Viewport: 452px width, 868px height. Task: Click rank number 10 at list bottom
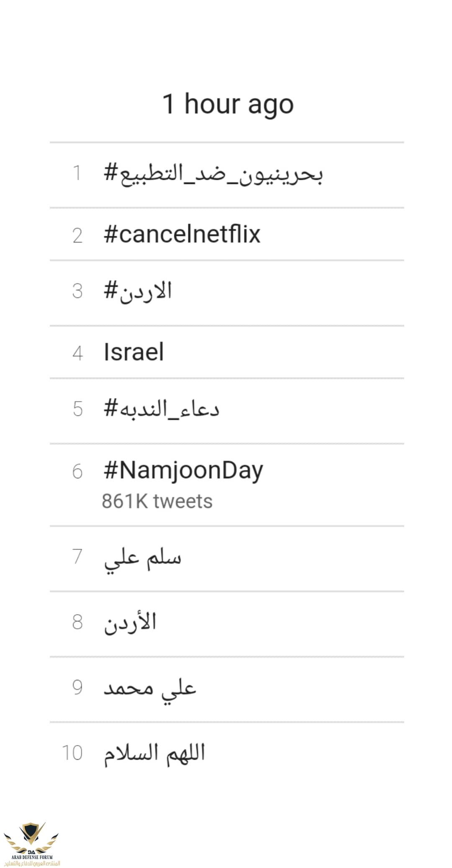point(72,753)
